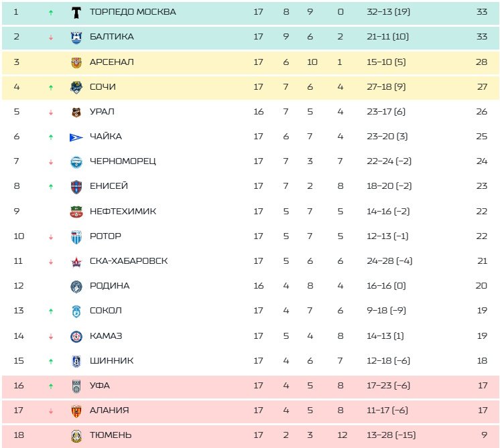
Task: Click the Сочи team logo
Action: pyautogui.click(x=76, y=87)
